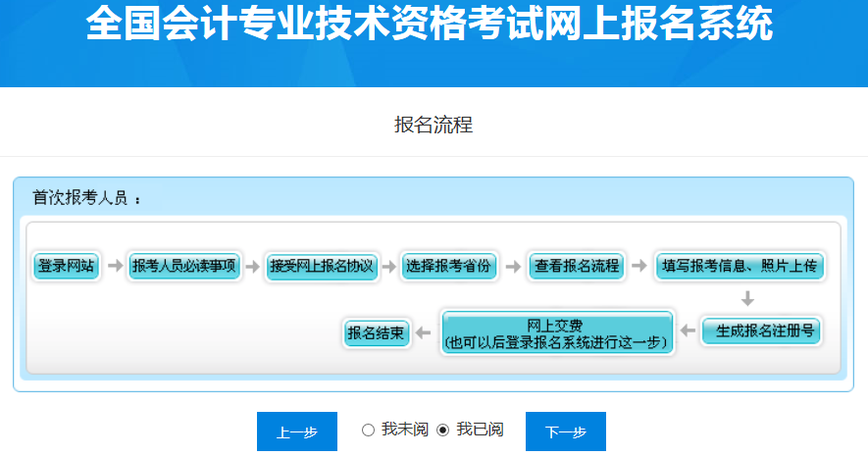The height and width of the screenshot is (456, 868).
Task: Click the 查看报名流程 flow step
Action: tap(577, 266)
